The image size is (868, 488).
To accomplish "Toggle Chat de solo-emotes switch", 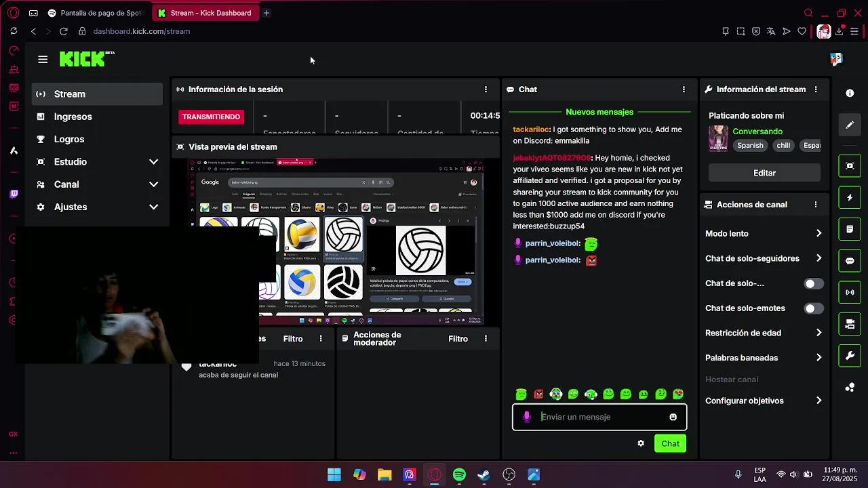I will [x=813, y=308].
